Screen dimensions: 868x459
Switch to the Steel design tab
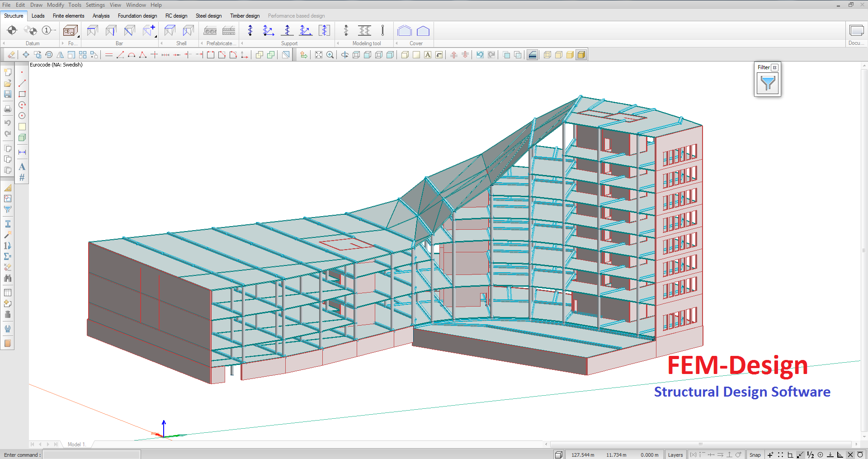point(208,16)
